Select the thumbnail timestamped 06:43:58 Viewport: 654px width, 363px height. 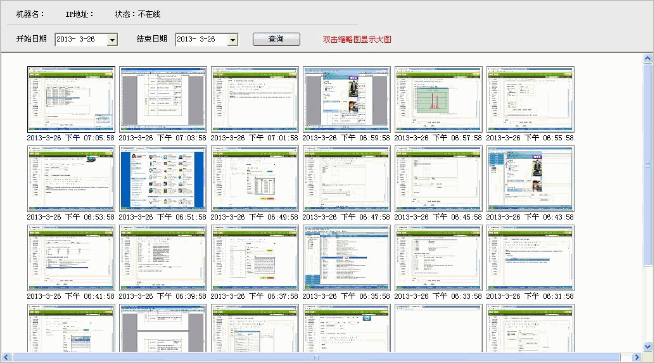pyautogui.click(x=530, y=179)
